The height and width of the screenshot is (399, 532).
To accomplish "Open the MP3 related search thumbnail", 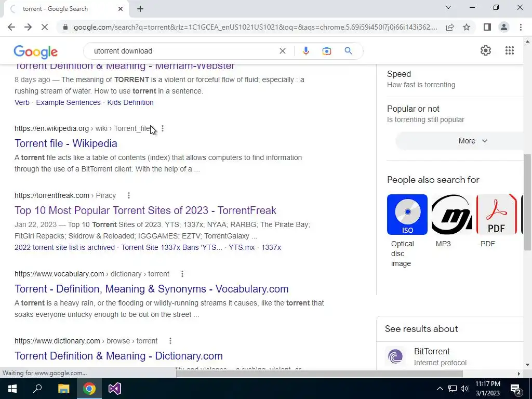I will pos(451,215).
